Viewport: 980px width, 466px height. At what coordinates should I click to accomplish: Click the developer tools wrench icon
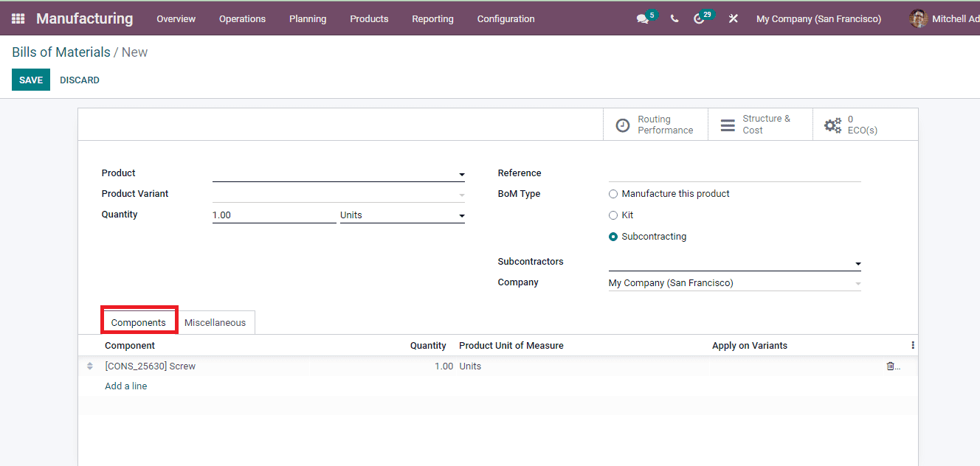click(733, 18)
